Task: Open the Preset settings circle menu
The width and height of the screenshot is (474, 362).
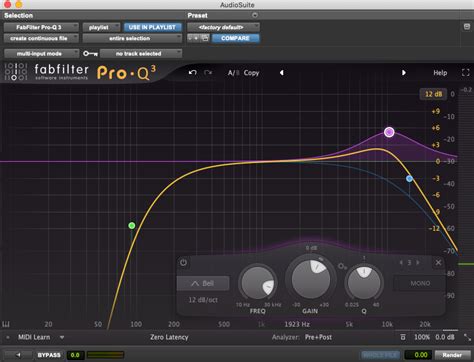Action: pyautogui.click(x=255, y=15)
